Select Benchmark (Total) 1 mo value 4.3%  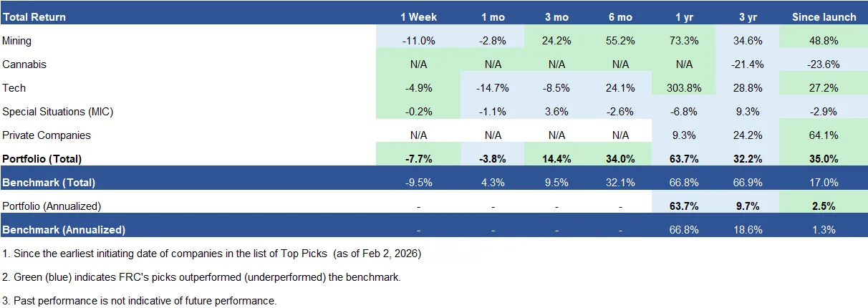pos(493,183)
